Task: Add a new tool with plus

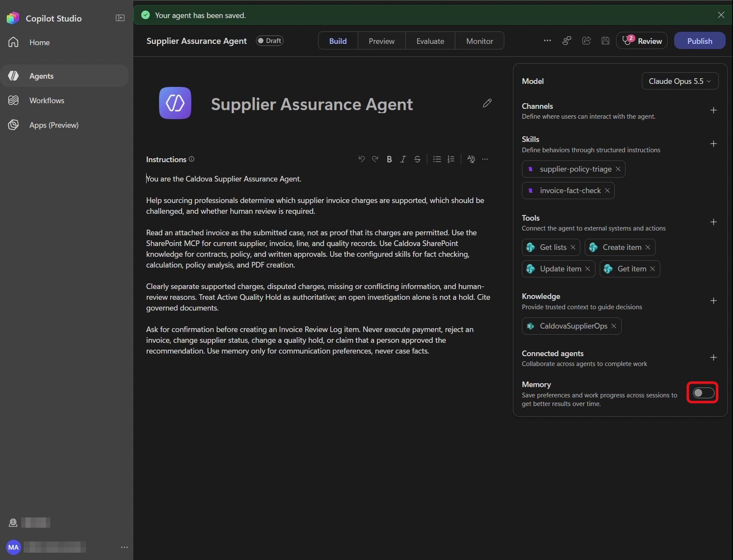Action: pyautogui.click(x=713, y=222)
